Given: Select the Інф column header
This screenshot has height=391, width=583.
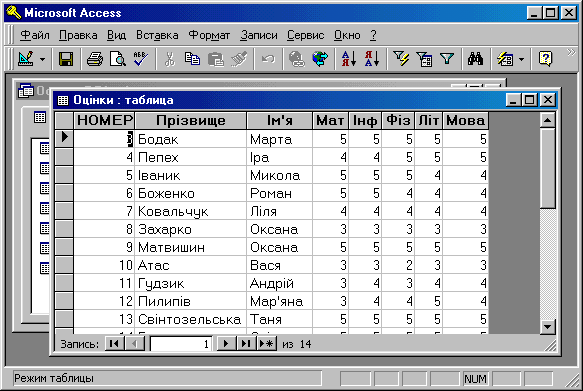Looking at the screenshot, I should pos(365,120).
